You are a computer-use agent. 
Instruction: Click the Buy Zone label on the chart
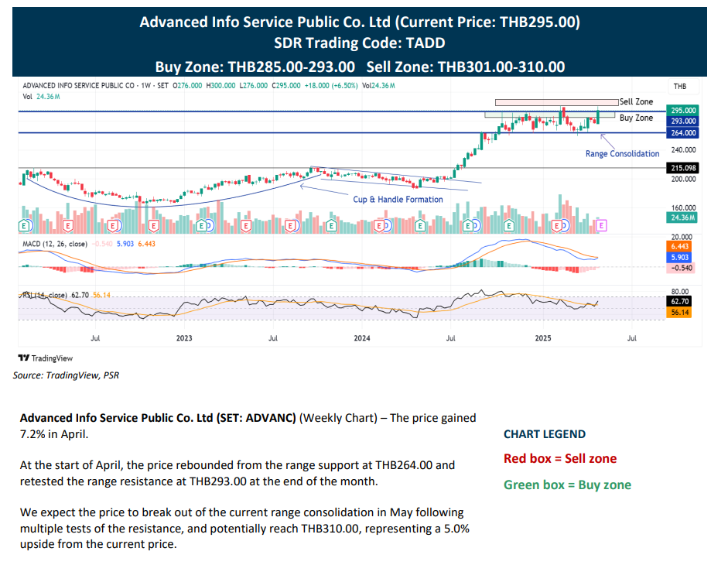[636, 118]
